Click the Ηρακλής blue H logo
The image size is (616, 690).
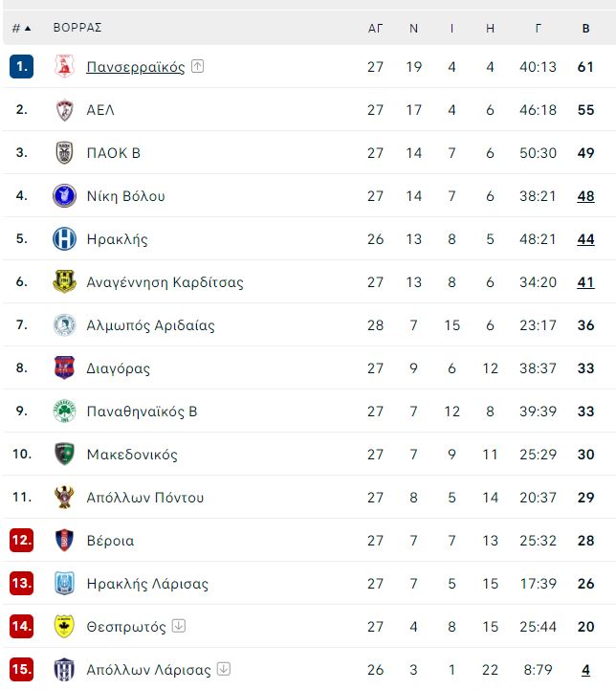coord(64,239)
